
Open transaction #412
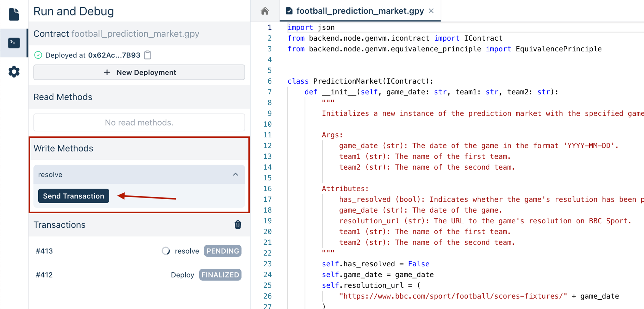tap(45, 275)
